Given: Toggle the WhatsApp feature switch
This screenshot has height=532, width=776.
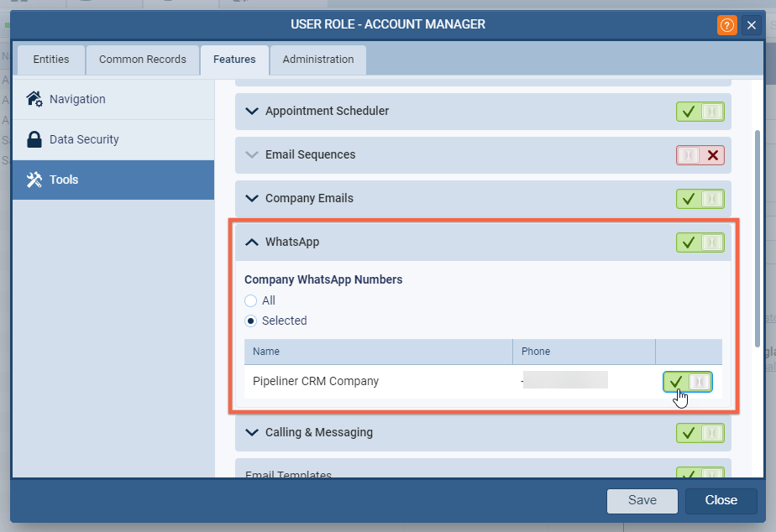Looking at the screenshot, I should [x=700, y=243].
